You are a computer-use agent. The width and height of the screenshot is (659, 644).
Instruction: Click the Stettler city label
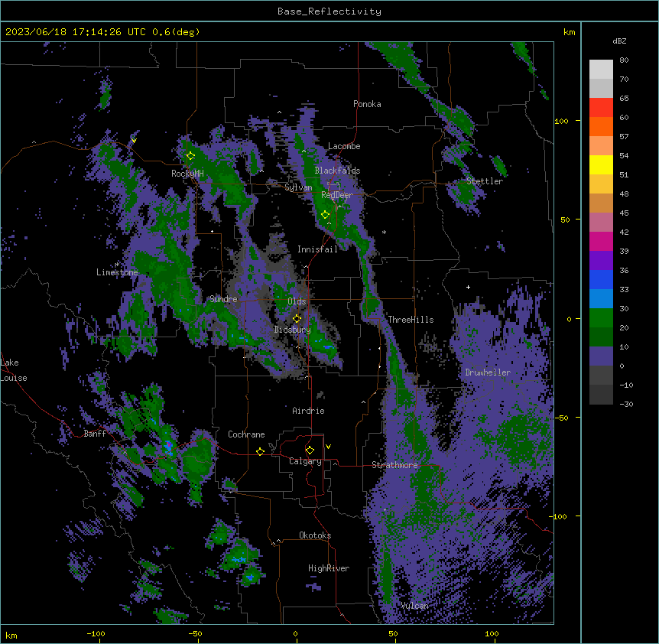tap(485, 181)
